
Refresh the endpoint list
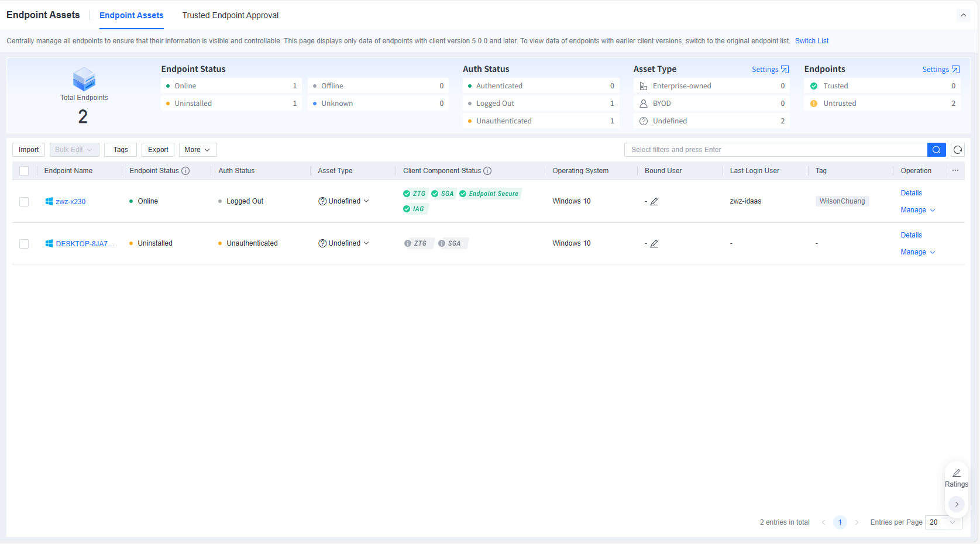958,150
